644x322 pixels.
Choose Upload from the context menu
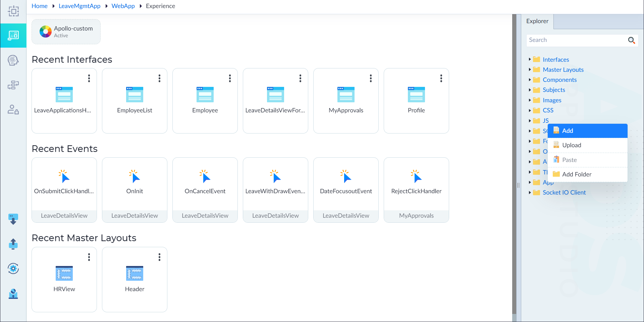click(x=587, y=145)
